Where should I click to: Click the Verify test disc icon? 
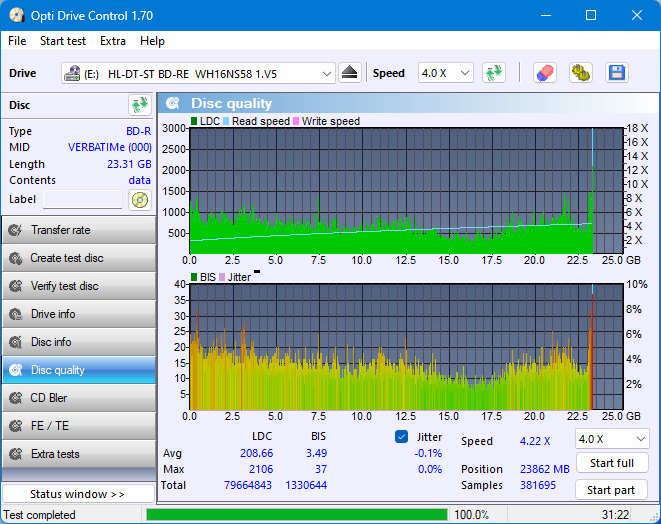(16, 286)
